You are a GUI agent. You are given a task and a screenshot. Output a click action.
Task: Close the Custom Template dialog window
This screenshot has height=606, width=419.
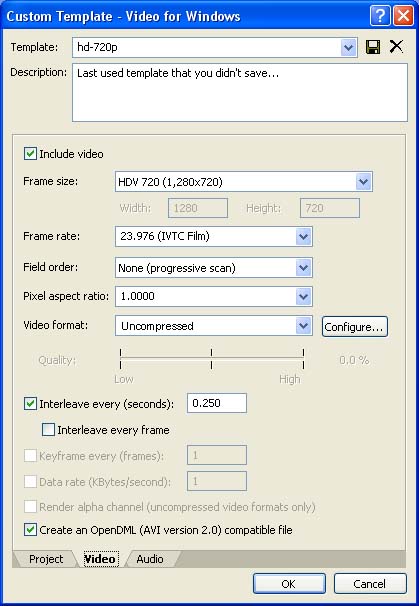[x=403, y=16]
